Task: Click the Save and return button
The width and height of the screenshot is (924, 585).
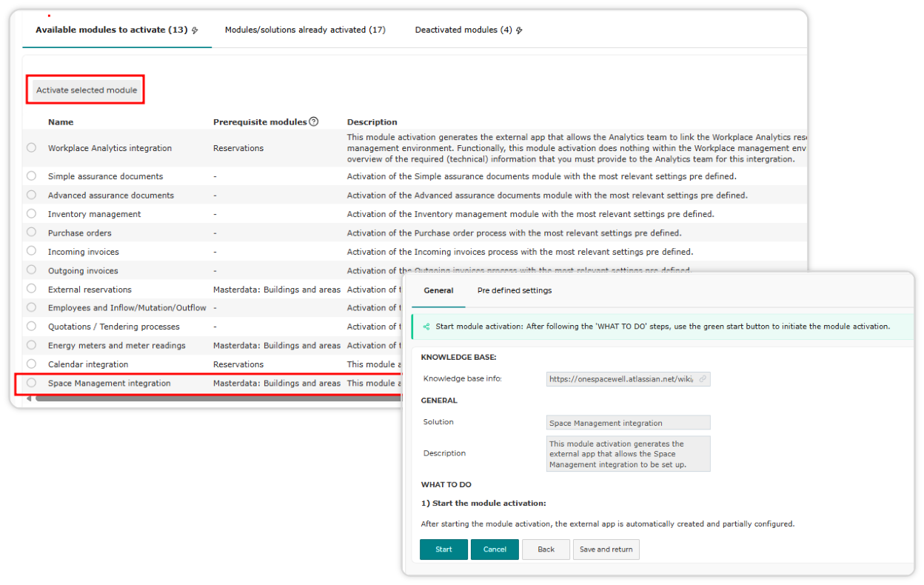Action: pyautogui.click(x=606, y=549)
